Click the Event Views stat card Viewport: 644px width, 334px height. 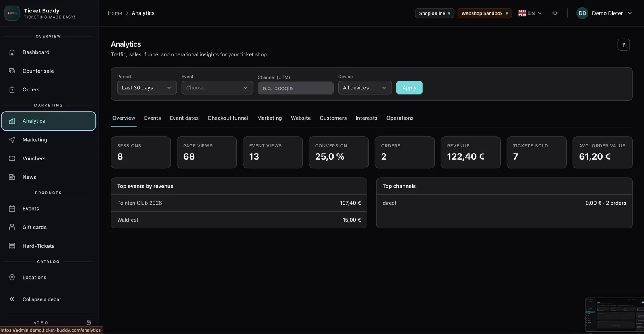[x=273, y=152]
